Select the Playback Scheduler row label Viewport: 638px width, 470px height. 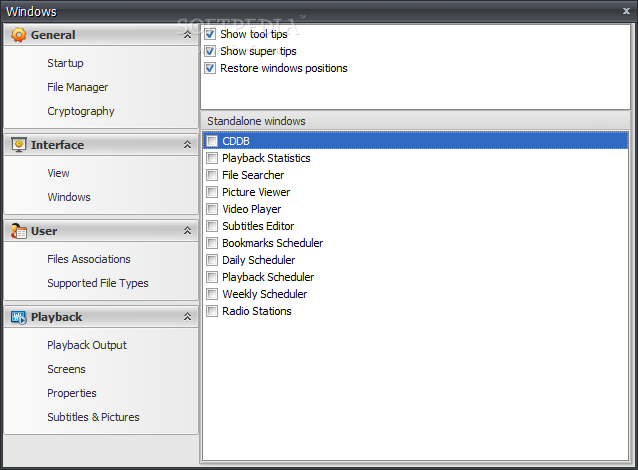click(x=268, y=278)
